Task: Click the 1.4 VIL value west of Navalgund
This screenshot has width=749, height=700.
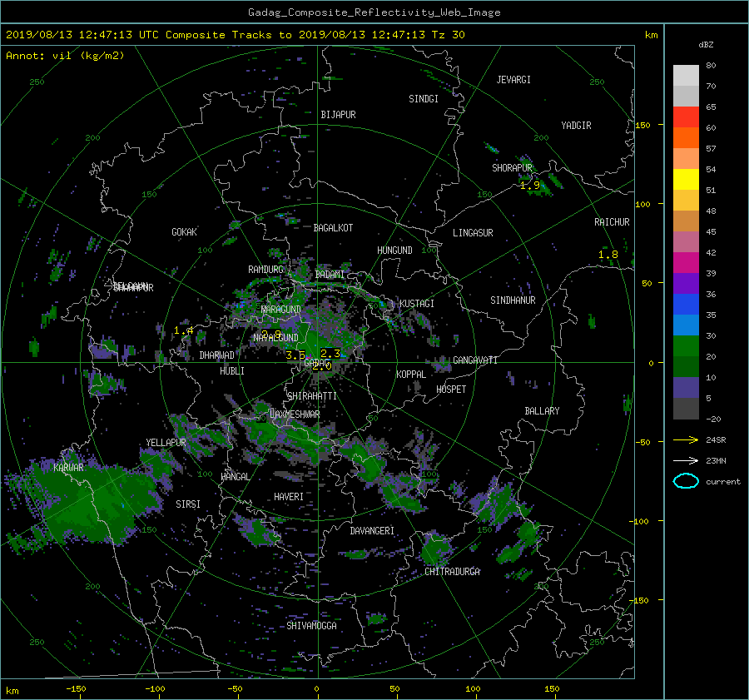Action: click(x=183, y=330)
